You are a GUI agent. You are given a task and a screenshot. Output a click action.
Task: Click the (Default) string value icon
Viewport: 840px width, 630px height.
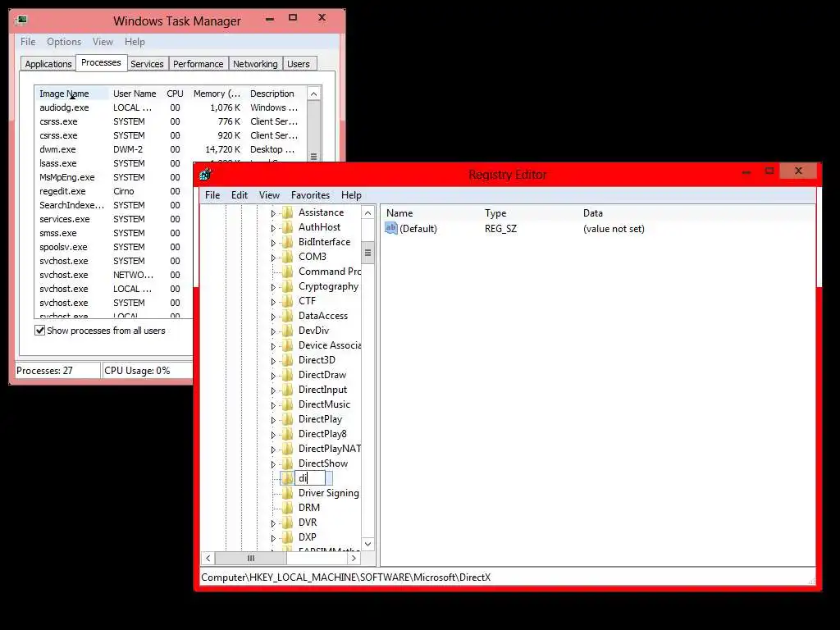(391, 228)
